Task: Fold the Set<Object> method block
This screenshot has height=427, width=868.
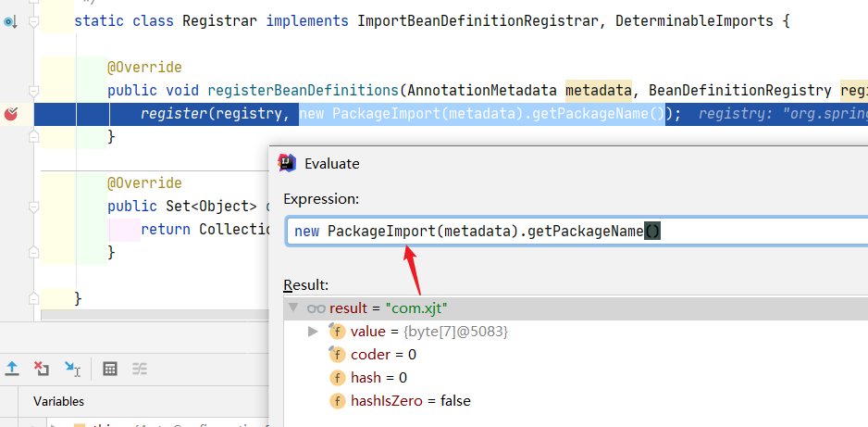Action: pos(33,206)
